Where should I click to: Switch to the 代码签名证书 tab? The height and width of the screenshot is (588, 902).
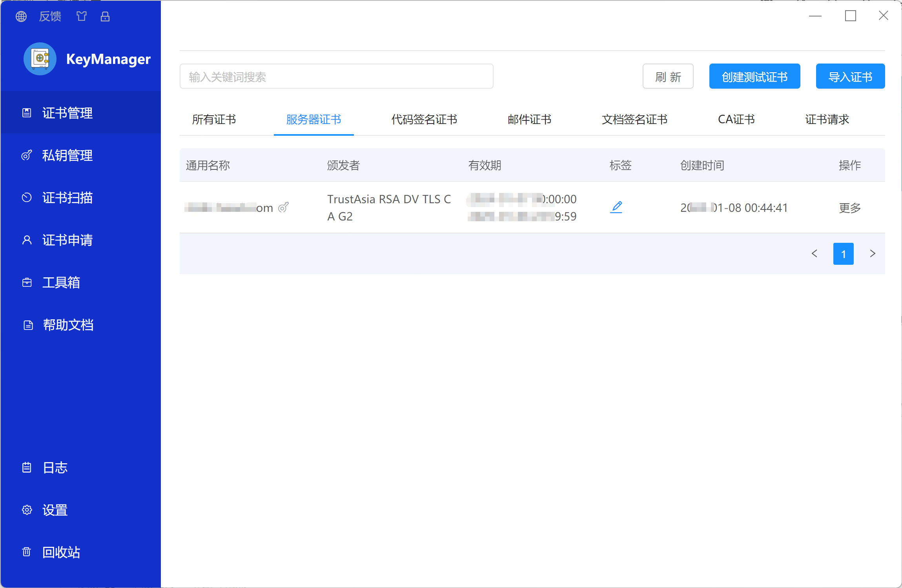424,119
